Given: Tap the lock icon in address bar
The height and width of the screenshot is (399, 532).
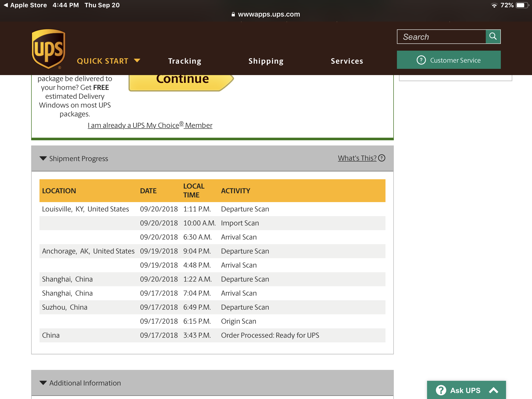Looking at the screenshot, I should coord(233,14).
